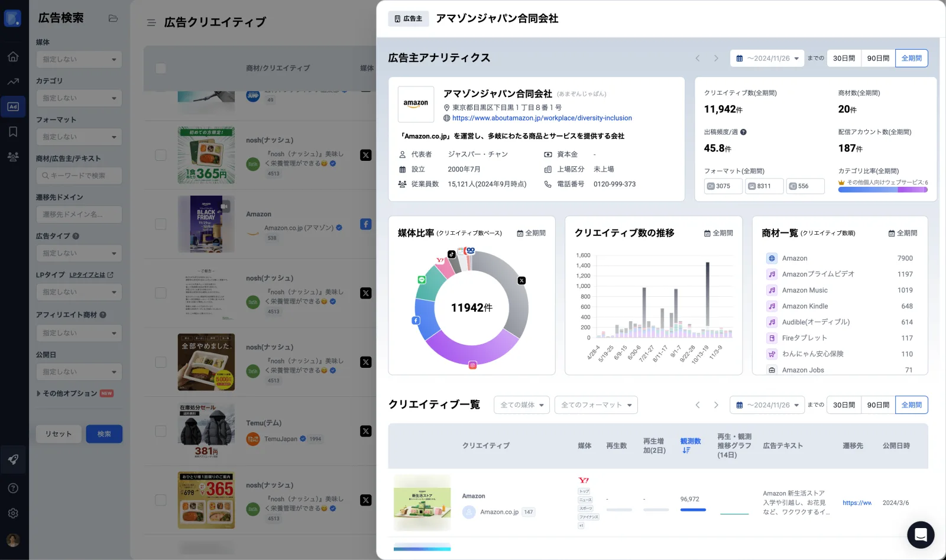The image size is (946, 560).
Task: Click blue 観測数 bar for 96,972
Action: [693, 510]
